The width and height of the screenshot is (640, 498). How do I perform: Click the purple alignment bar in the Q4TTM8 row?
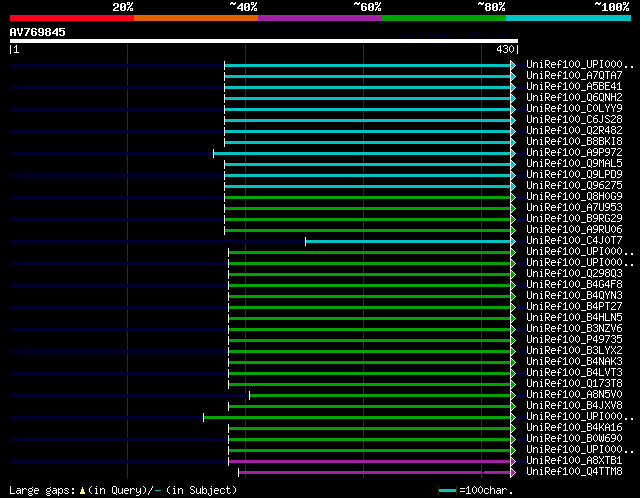[x=375, y=473]
